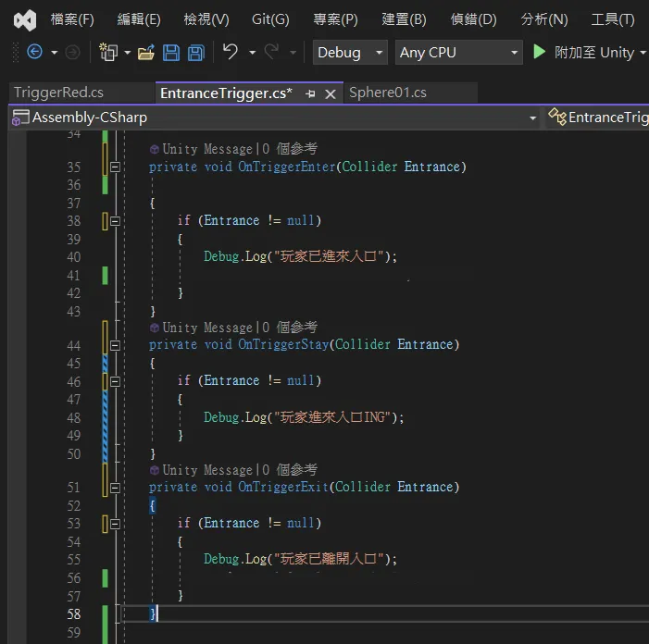Screen dimensions: 649x644
Task: Click the new project toolbar icon
Action: point(109,53)
